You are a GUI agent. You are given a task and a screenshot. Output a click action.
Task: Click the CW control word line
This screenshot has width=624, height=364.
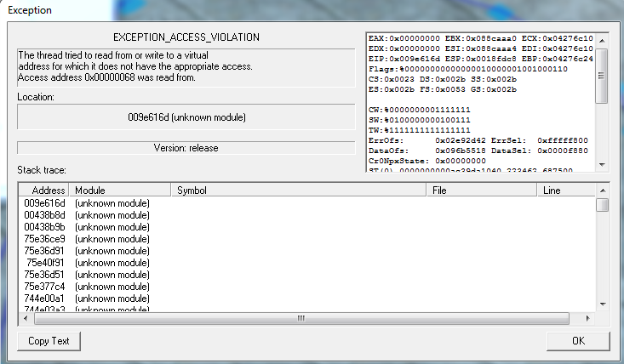tap(420, 110)
